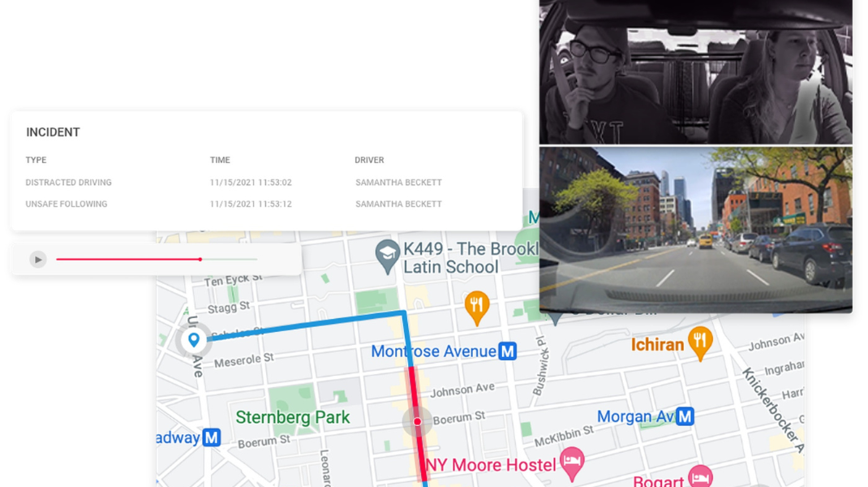868x487 pixels.
Task: Click the red playback progress slider handle
Action: pyautogui.click(x=200, y=259)
